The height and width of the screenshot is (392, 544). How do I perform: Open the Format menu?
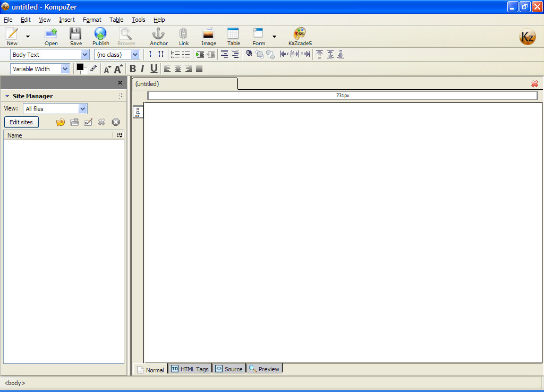pos(92,20)
